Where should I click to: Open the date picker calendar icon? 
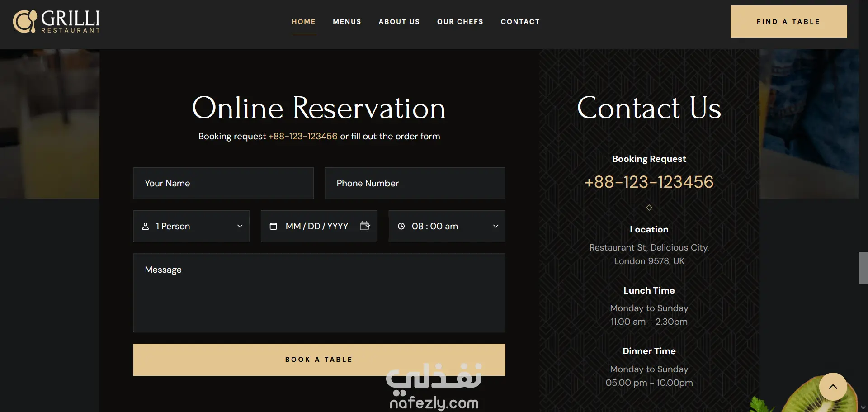(365, 226)
